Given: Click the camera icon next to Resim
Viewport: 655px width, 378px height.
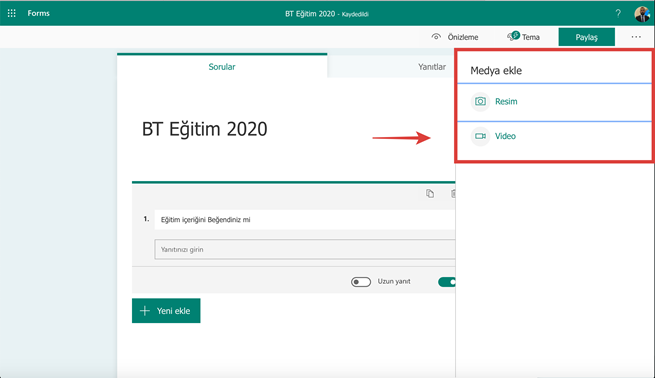Looking at the screenshot, I should [x=480, y=101].
